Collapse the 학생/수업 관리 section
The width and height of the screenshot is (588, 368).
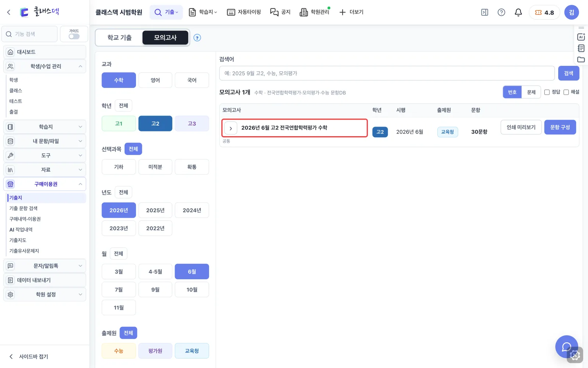(x=44, y=66)
